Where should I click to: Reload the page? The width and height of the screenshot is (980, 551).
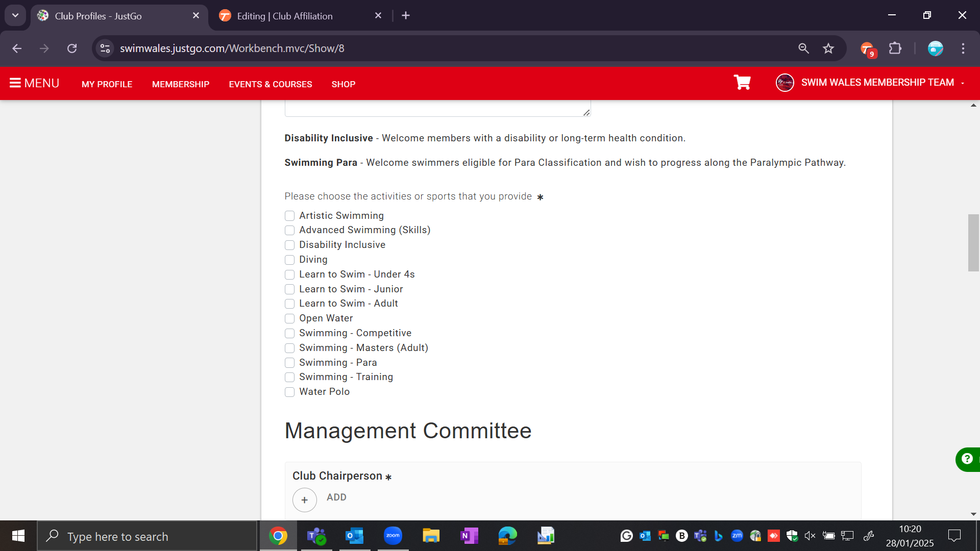point(72,48)
